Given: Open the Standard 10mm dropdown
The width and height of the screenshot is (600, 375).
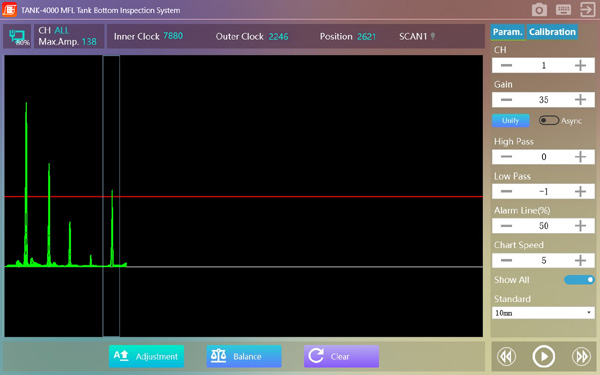Looking at the screenshot, I should point(543,313).
